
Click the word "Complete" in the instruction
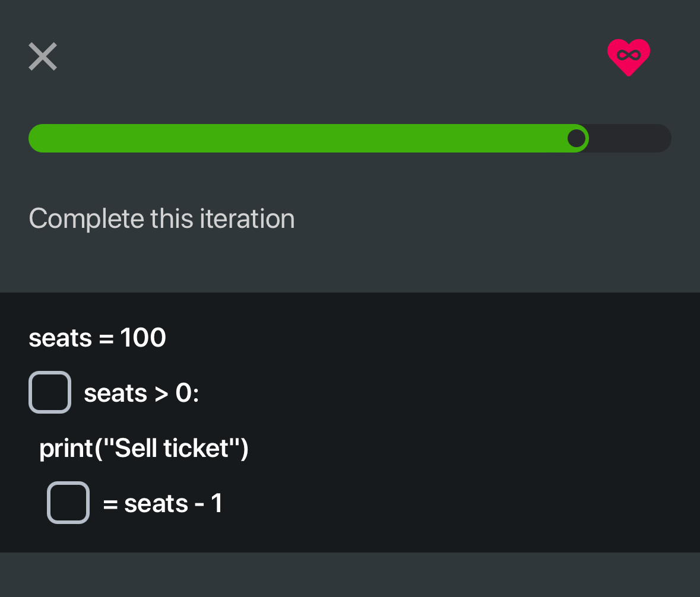(86, 218)
